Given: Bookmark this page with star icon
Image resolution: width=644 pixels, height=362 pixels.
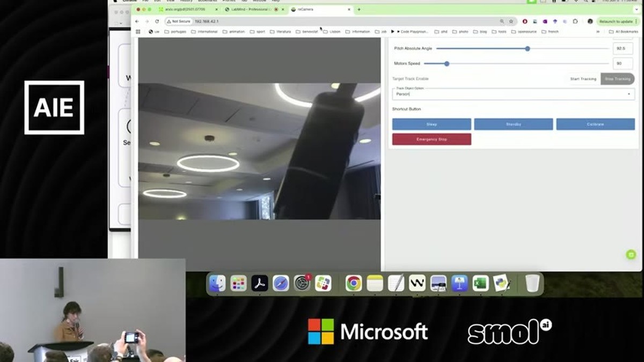Looking at the screenshot, I should (511, 21).
